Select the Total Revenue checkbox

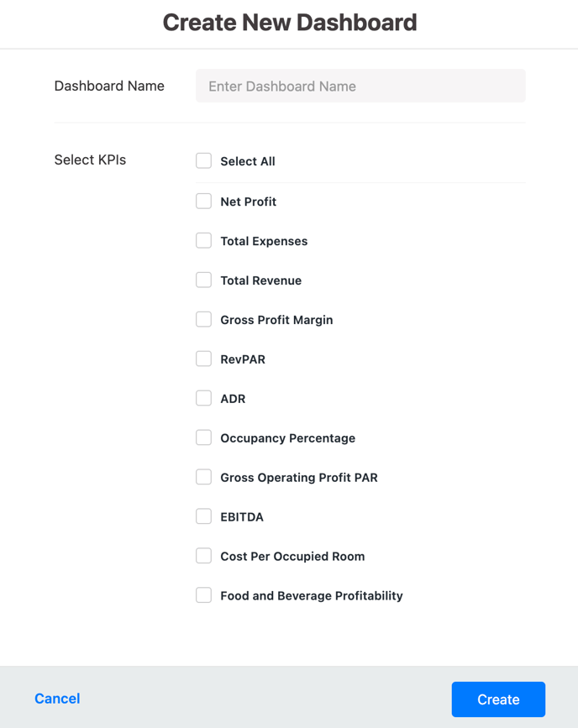(203, 280)
